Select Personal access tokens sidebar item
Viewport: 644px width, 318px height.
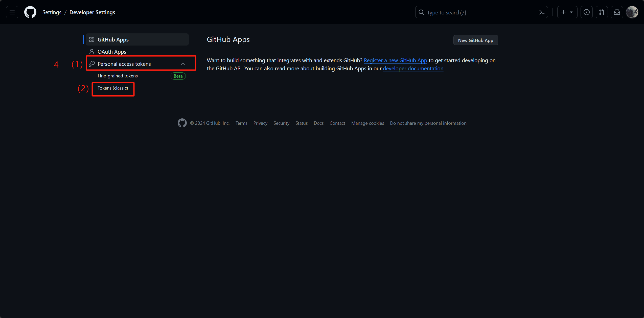[x=137, y=64]
